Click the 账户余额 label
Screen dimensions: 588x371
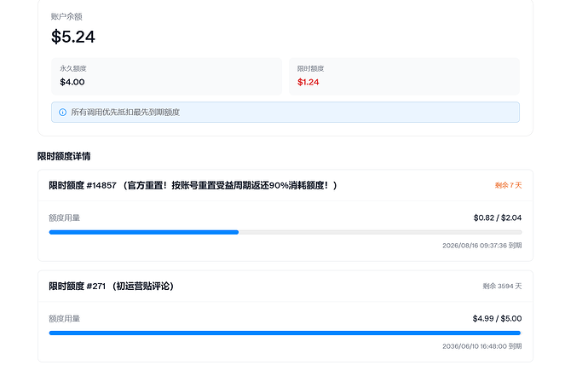click(66, 16)
